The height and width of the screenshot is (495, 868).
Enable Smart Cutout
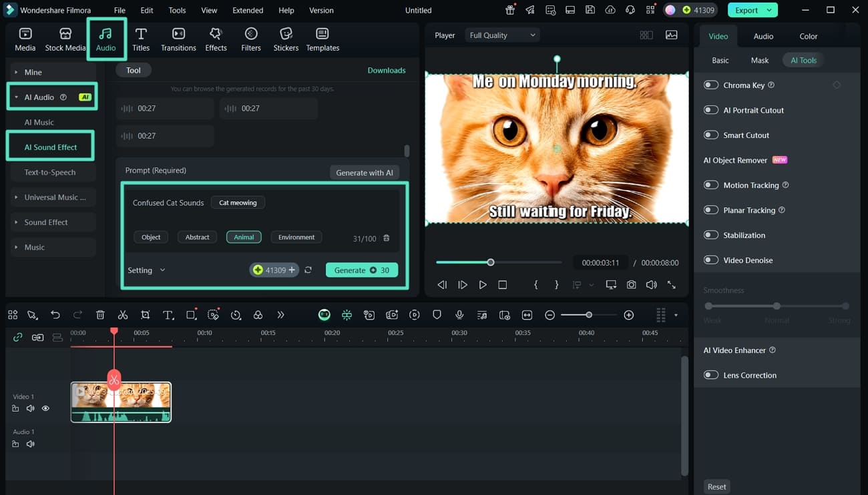point(711,135)
